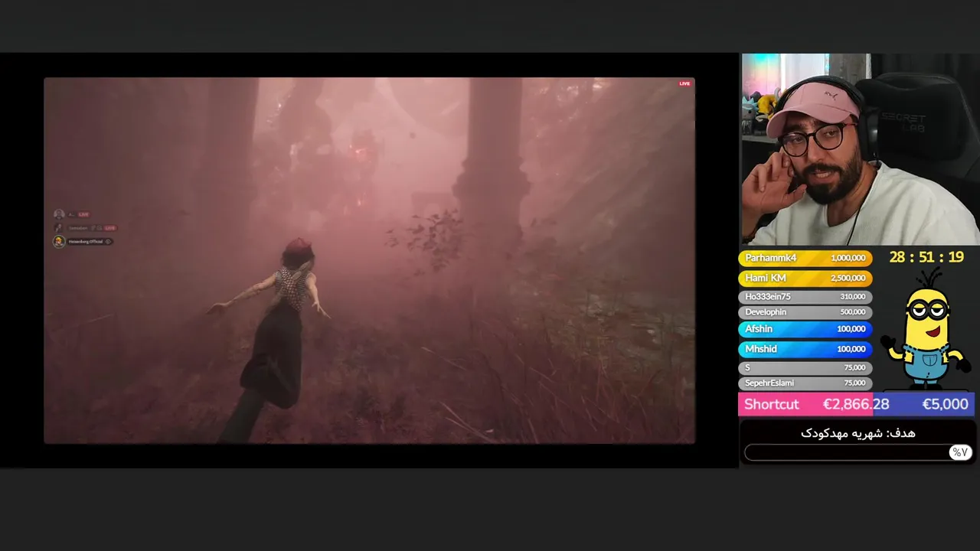This screenshot has height=551, width=980.
Task: Click the gameplay video of the running woman
Action: (369, 260)
